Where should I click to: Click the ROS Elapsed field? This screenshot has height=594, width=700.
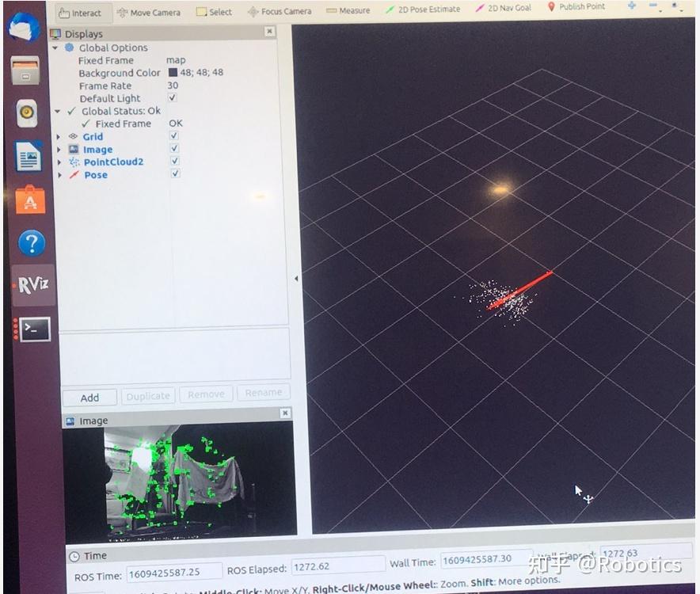[338, 565]
